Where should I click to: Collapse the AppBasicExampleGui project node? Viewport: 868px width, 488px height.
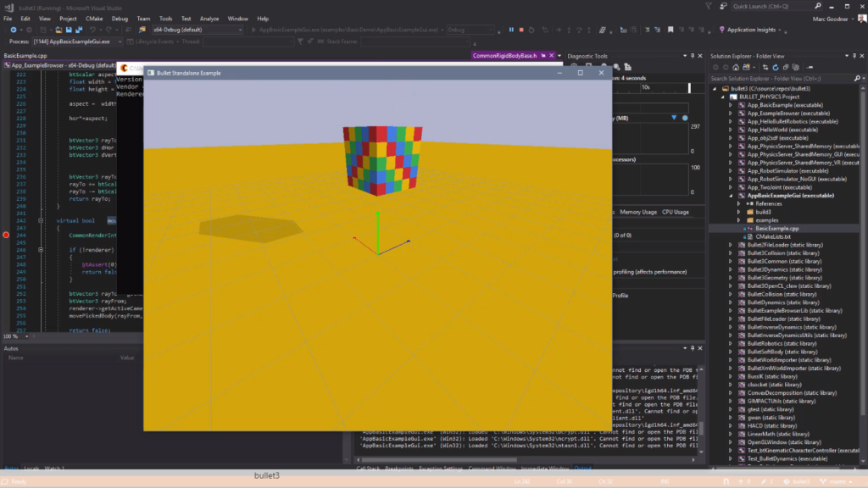[x=730, y=195]
